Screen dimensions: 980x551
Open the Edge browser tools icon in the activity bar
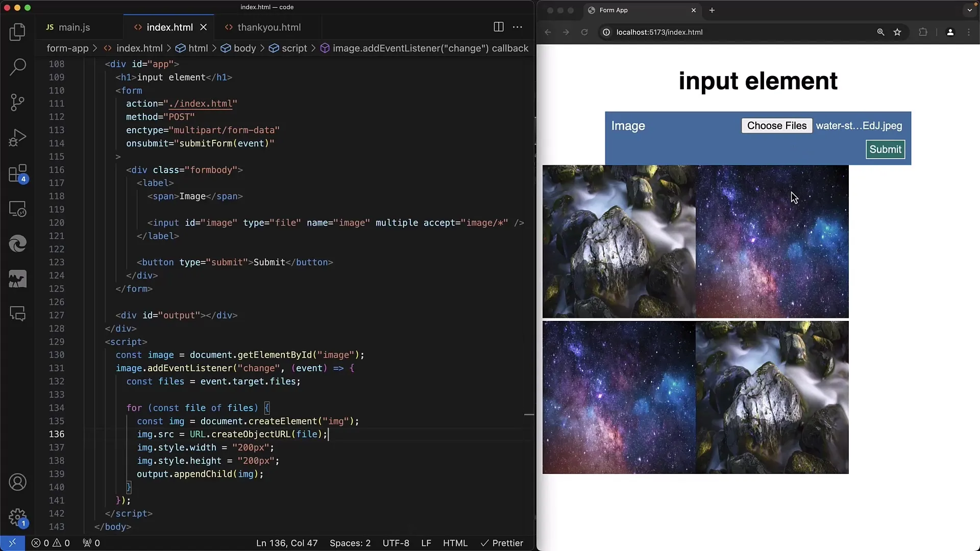point(17,244)
